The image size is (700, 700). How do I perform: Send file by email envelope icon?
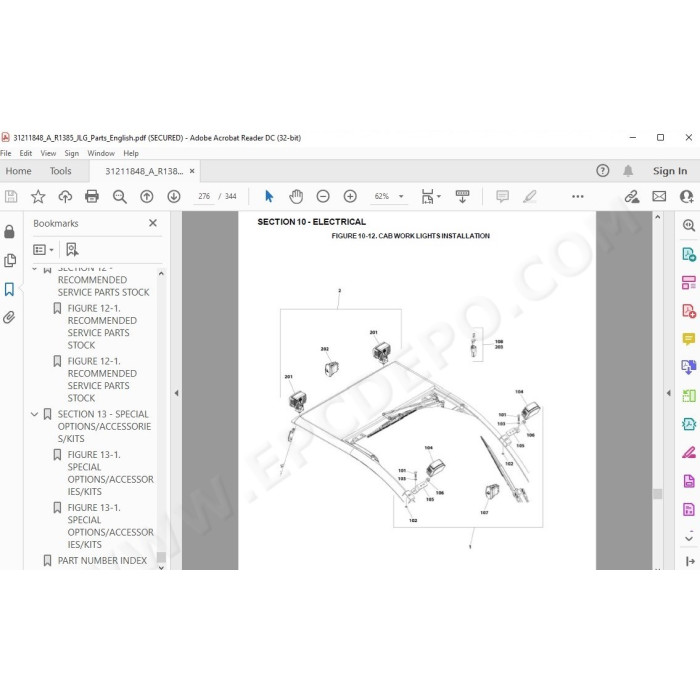[x=659, y=196]
